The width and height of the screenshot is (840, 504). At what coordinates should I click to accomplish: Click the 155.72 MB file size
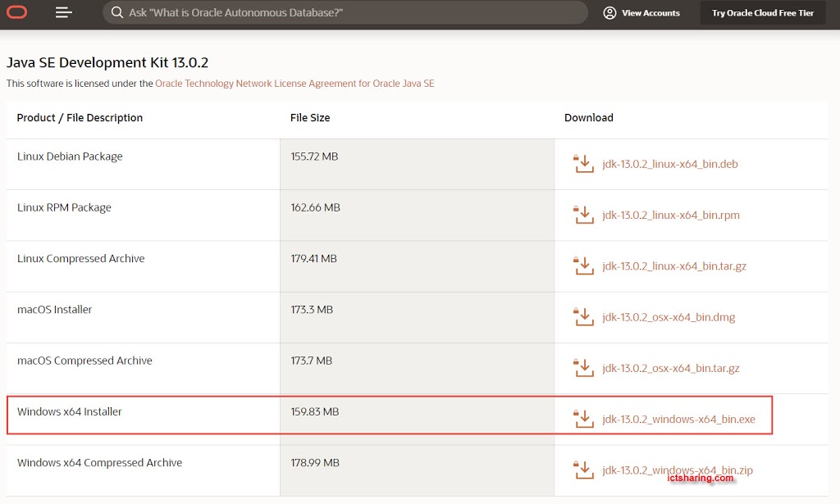tap(314, 157)
